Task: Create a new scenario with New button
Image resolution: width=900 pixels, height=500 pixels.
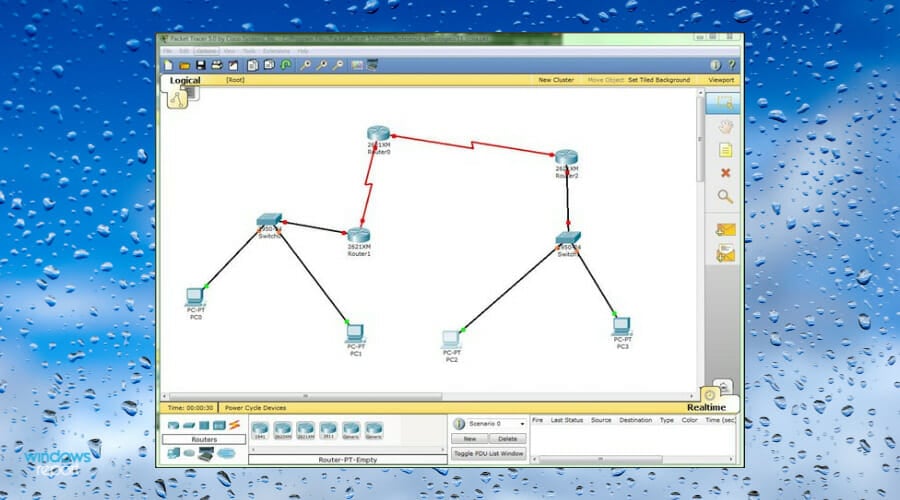Action: coord(470,439)
